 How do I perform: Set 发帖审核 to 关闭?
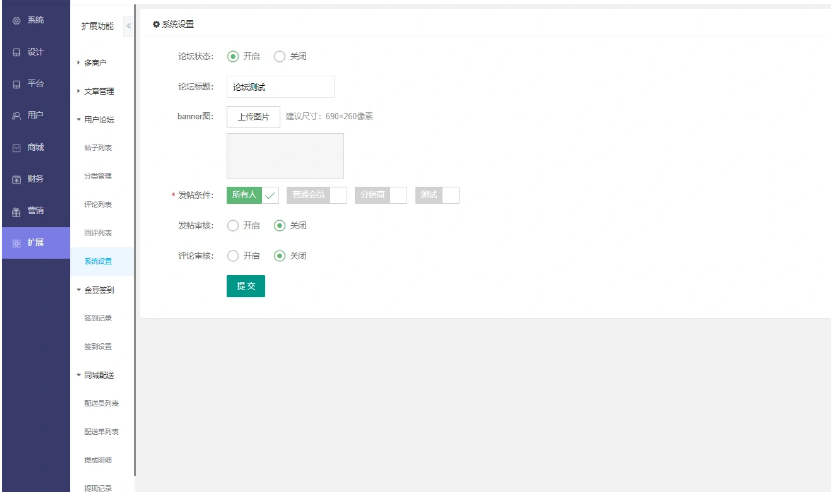pyautogui.click(x=279, y=225)
